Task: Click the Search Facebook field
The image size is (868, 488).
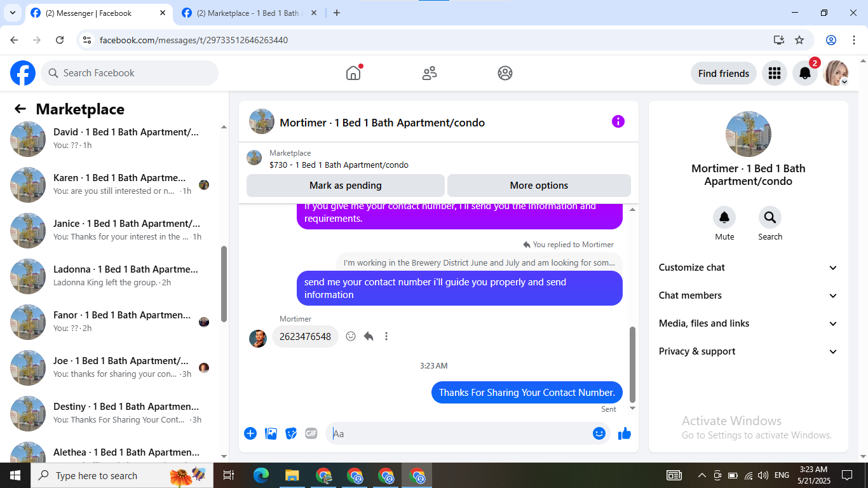Action: point(130,73)
